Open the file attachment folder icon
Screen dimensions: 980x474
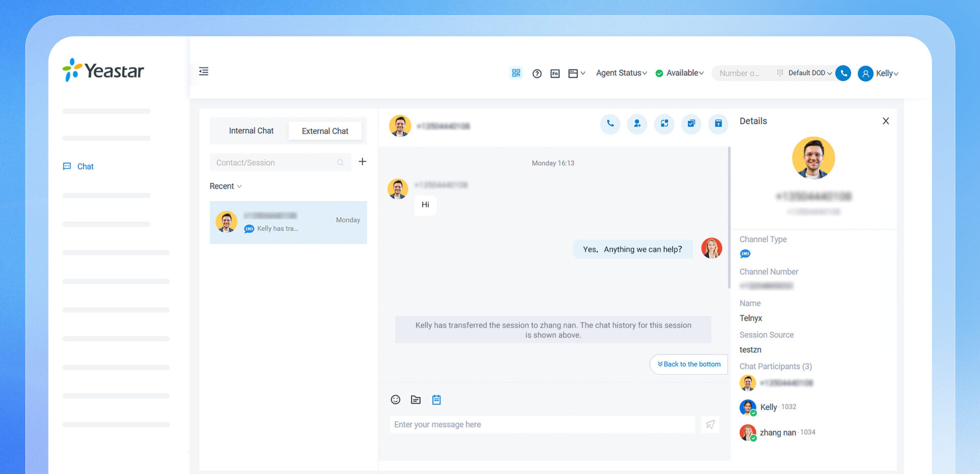coord(416,399)
